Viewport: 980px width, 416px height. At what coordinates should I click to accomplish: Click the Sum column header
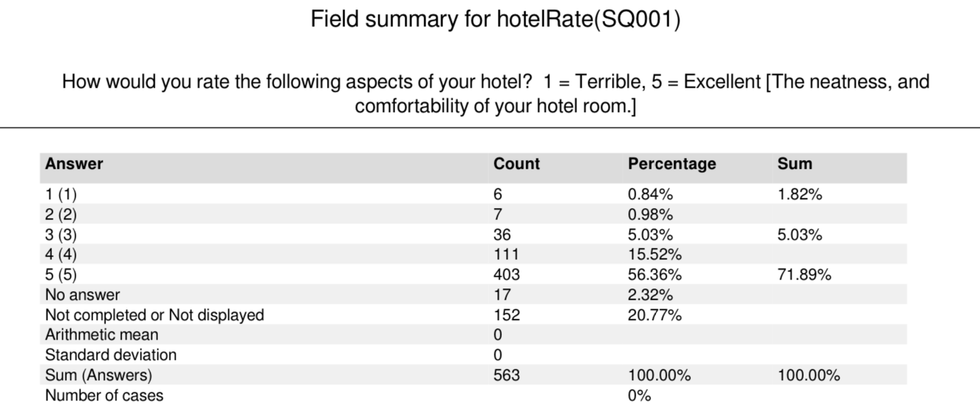[795, 163]
